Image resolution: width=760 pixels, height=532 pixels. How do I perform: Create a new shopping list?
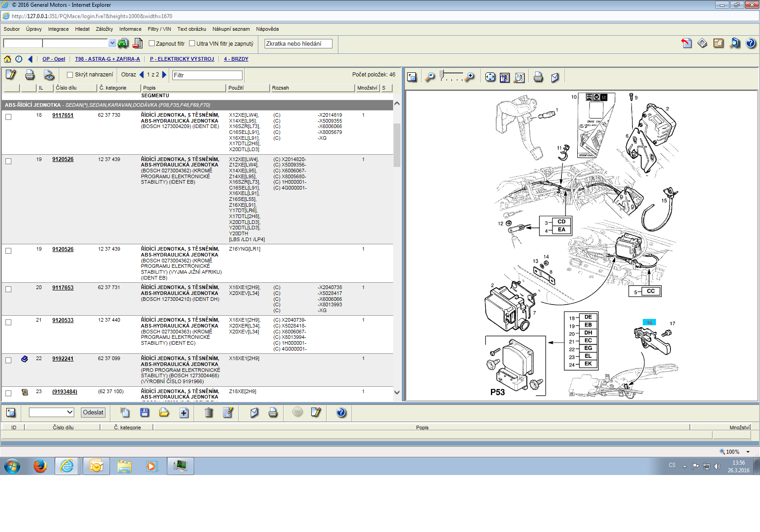point(124,413)
